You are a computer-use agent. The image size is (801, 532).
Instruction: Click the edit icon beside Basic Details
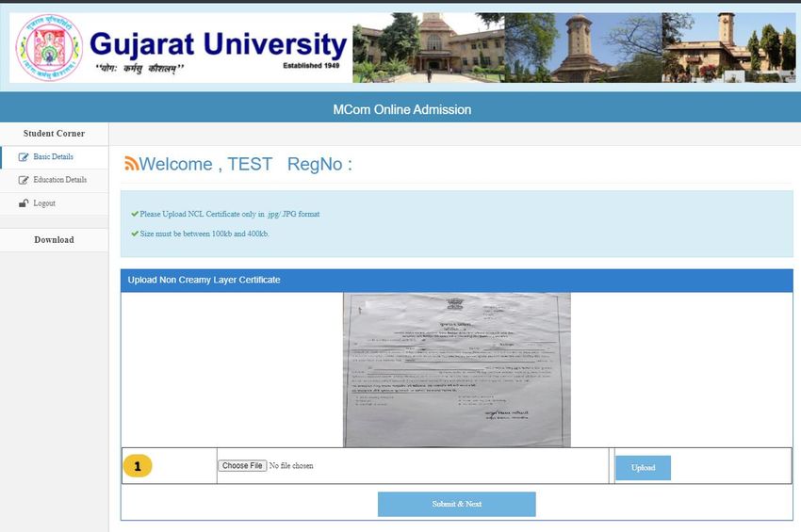tap(24, 157)
